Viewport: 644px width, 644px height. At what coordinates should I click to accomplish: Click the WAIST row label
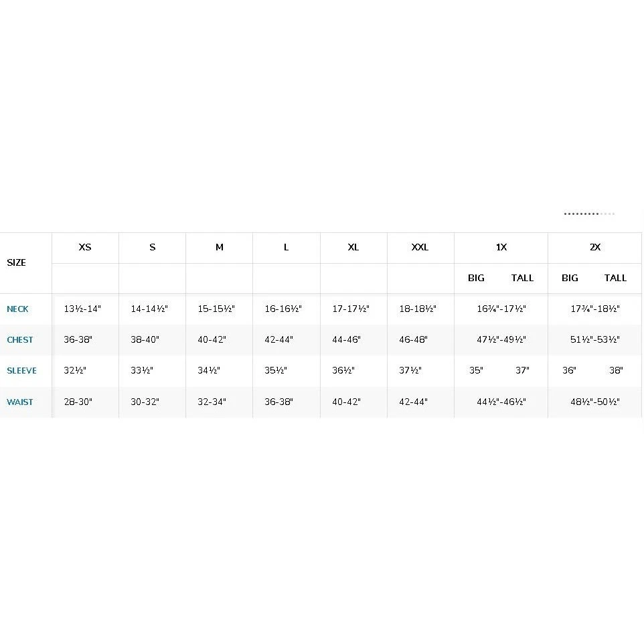click(20, 402)
